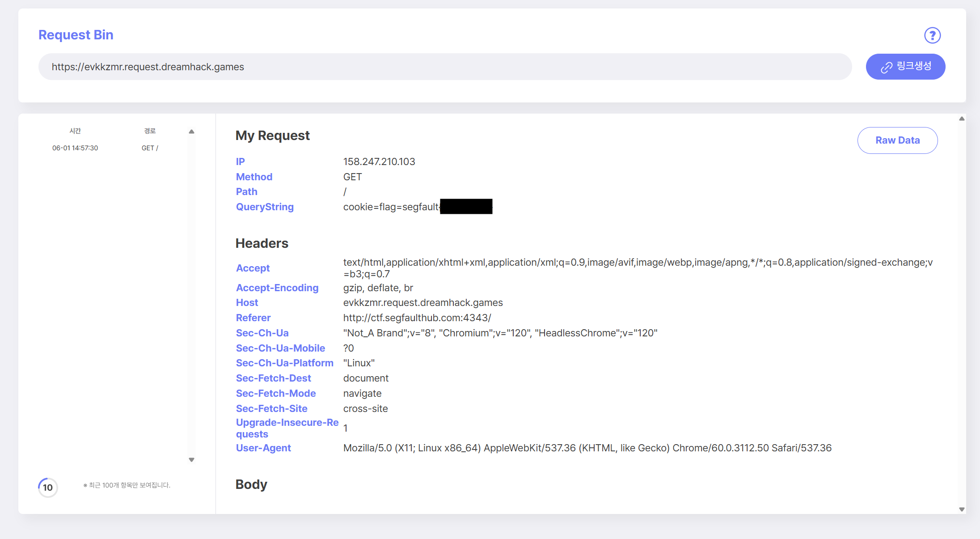This screenshot has width=980, height=539.
Task: Open Raw Data view
Action: tap(897, 140)
